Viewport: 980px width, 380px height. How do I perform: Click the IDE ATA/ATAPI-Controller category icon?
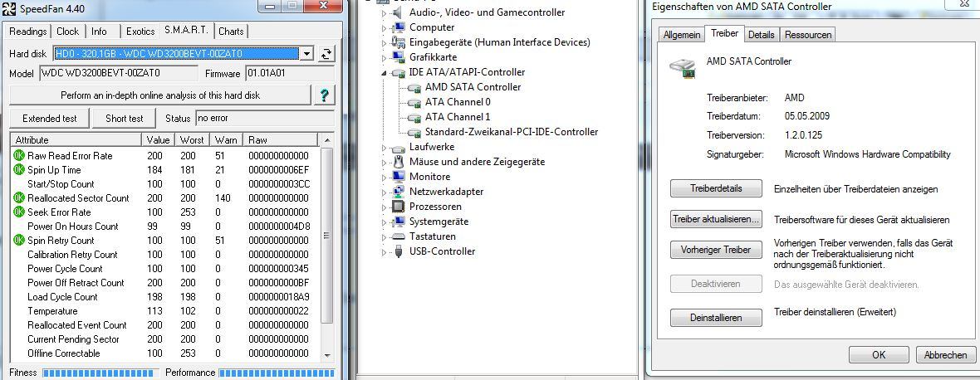click(x=398, y=72)
